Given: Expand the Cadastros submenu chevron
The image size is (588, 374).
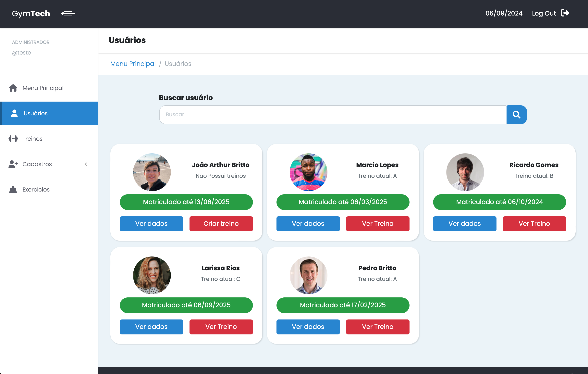Looking at the screenshot, I should click(86, 164).
